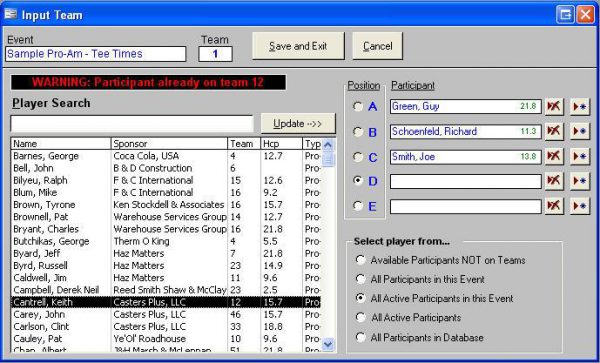The width and height of the screenshot is (600, 363).
Task: Select player Byard, Jeff
Action: [x=166, y=253]
